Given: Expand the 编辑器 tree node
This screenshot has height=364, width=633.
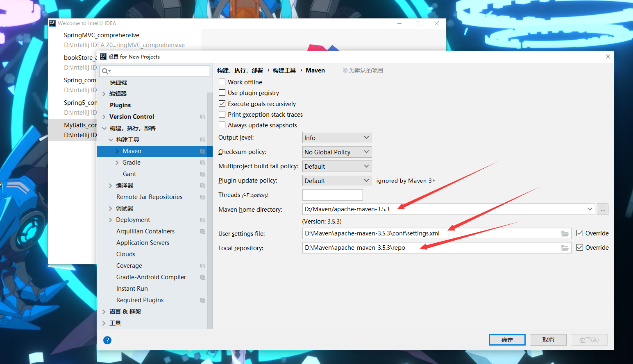Looking at the screenshot, I should [x=104, y=94].
